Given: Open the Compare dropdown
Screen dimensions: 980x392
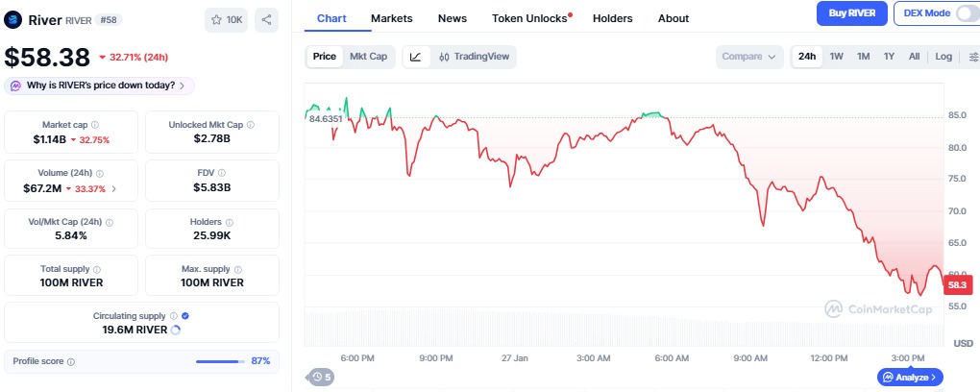Looking at the screenshot, I should (748, 57).
